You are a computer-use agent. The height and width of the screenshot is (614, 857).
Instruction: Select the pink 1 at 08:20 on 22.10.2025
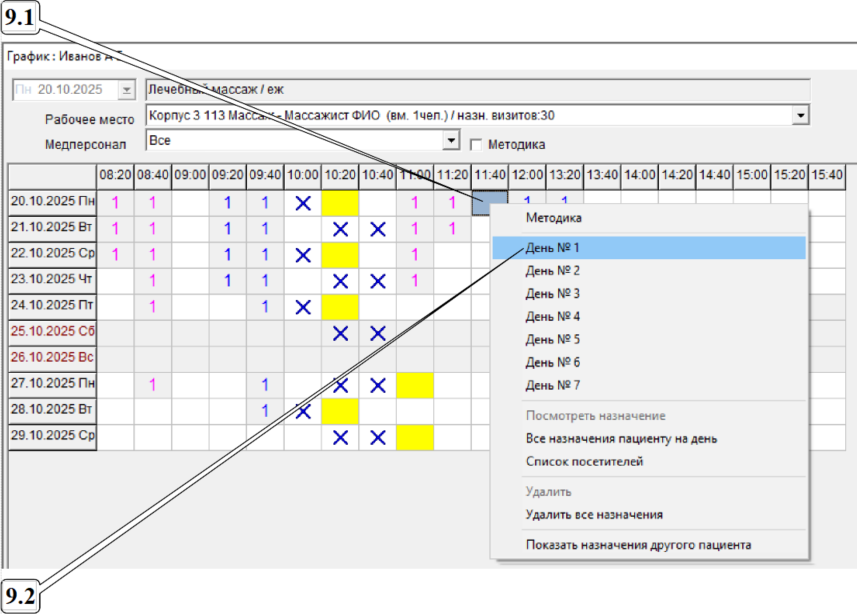115,254
